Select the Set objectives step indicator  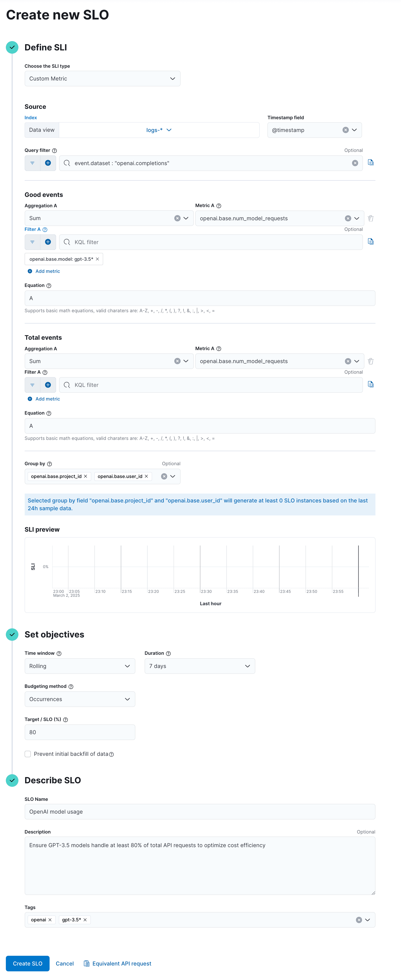pos(12,635)
